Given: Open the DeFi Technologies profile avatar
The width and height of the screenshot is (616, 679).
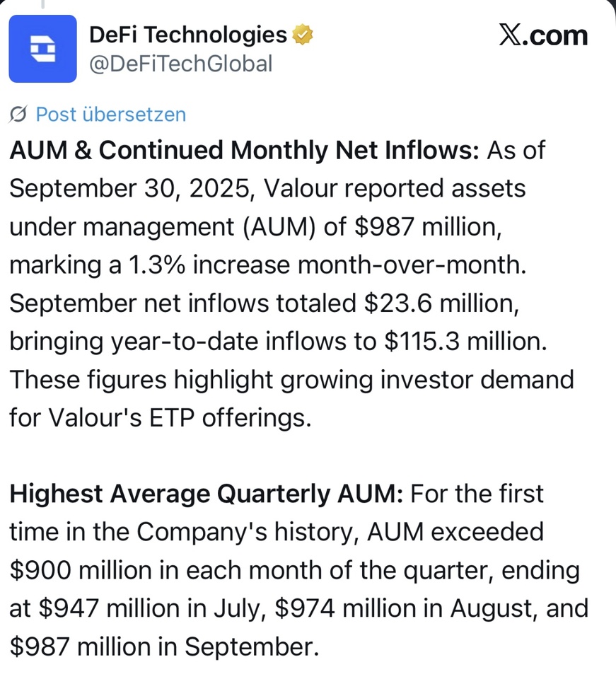Looking at the screenshot, I should pyautogui.click(x=42, y=49).
